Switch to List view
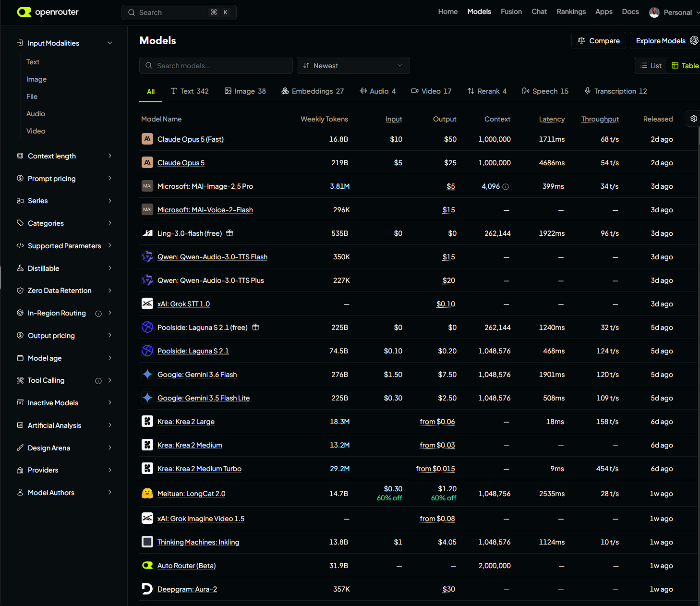 click(651, 66)
